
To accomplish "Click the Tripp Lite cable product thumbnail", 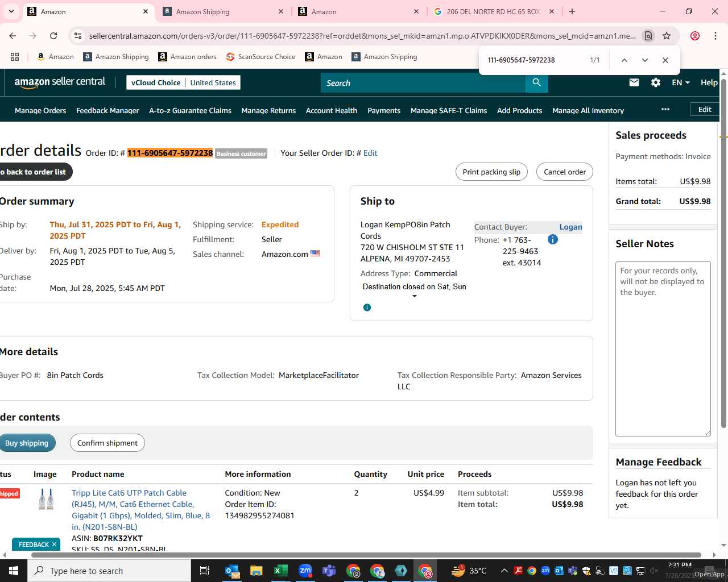I will (x=46, y=499).
